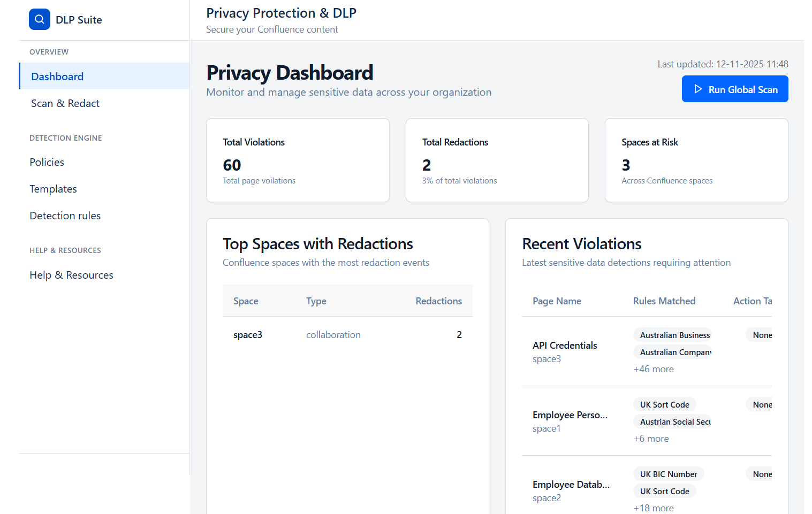Screen dimensions: 812x514
Task: Select Templates from the sidebar
Action: (x=54, y=189)
